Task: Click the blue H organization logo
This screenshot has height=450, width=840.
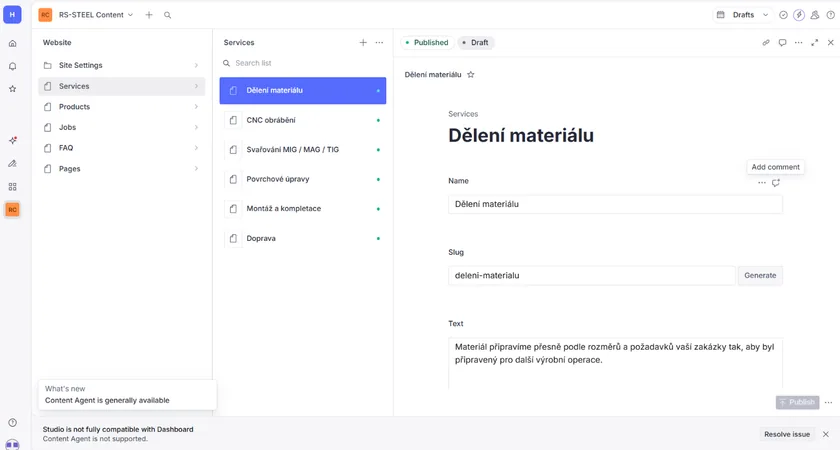Action: tap(12, 14)
